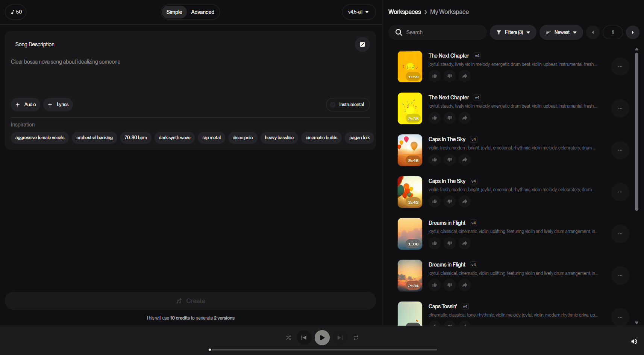Navigate to Workspaces via the breadcrumb
The image size is (644, 355).
(405, 12)
